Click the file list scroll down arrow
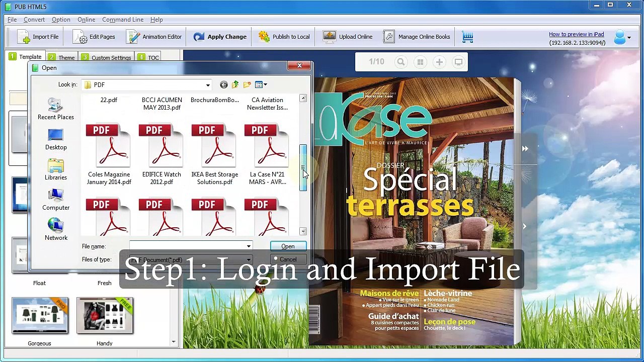This screenshot has height=362, width=644. coord(303,231)
